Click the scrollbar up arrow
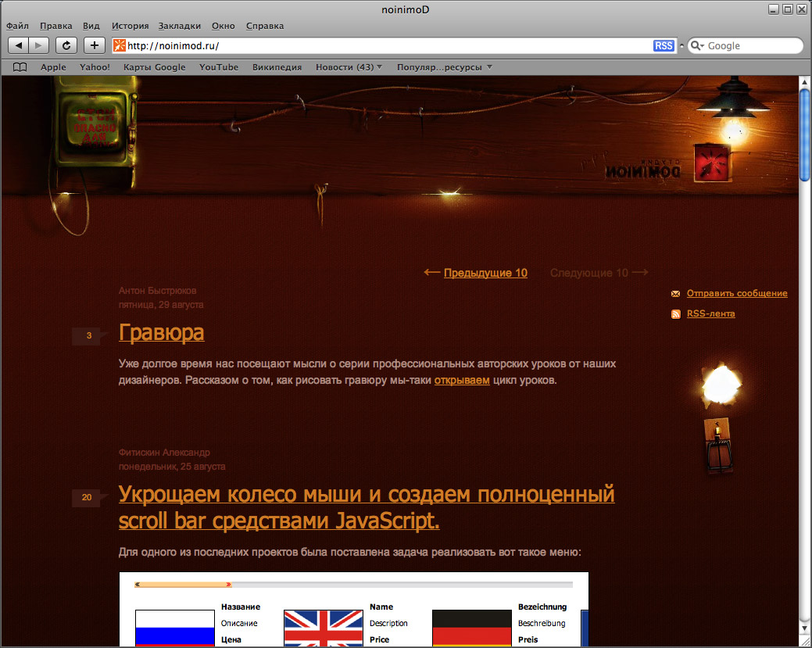The image size is (812, 648). (804, 82)
